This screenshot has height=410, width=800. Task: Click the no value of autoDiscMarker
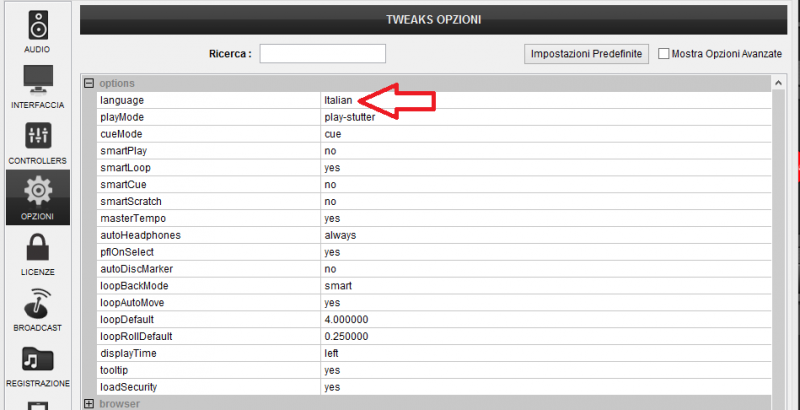tap(330, 269)
